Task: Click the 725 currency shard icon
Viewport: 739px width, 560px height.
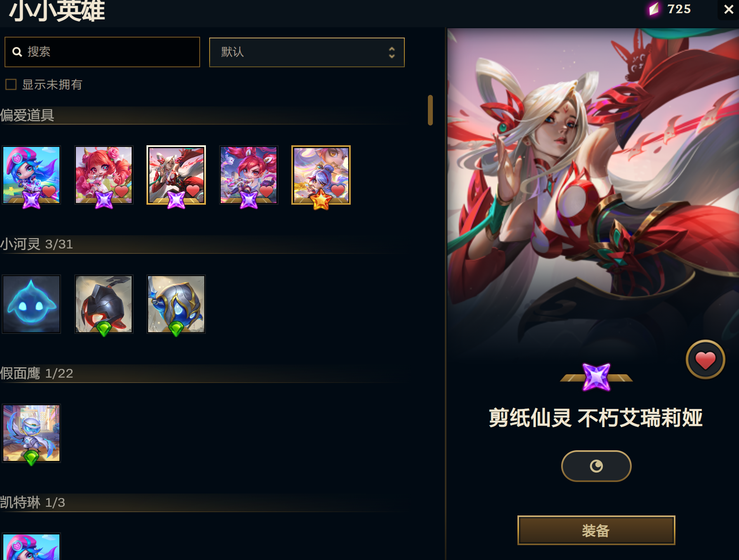Action: click(x=654, y=9)
